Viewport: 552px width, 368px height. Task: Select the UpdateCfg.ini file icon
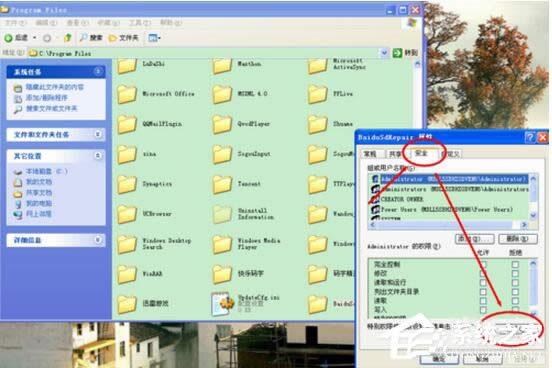[222, 303]
